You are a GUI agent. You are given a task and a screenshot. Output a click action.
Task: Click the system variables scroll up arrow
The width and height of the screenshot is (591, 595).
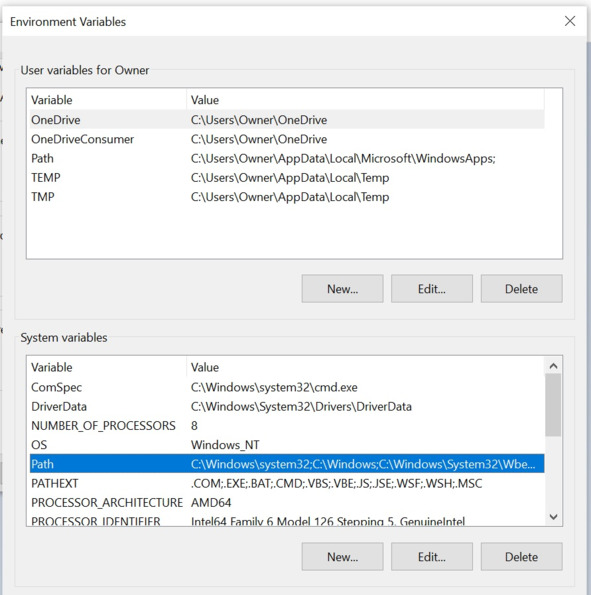click(553, 366)
